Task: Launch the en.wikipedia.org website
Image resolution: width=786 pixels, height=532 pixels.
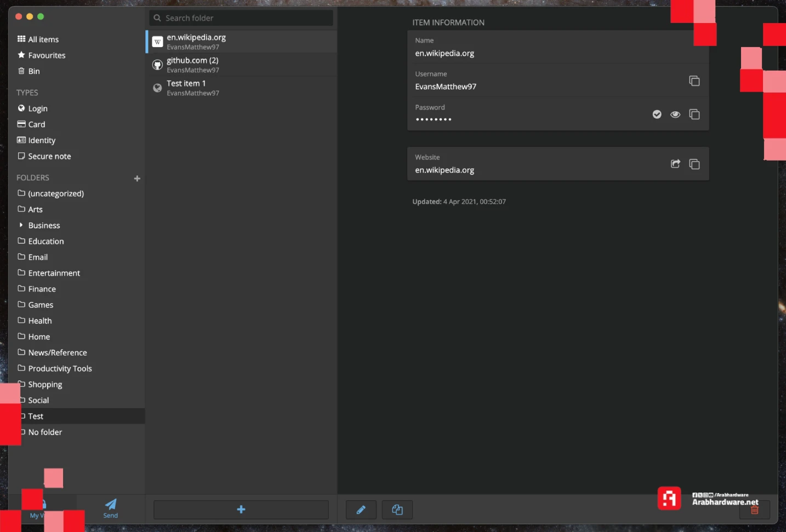Action: coord(675,164)
